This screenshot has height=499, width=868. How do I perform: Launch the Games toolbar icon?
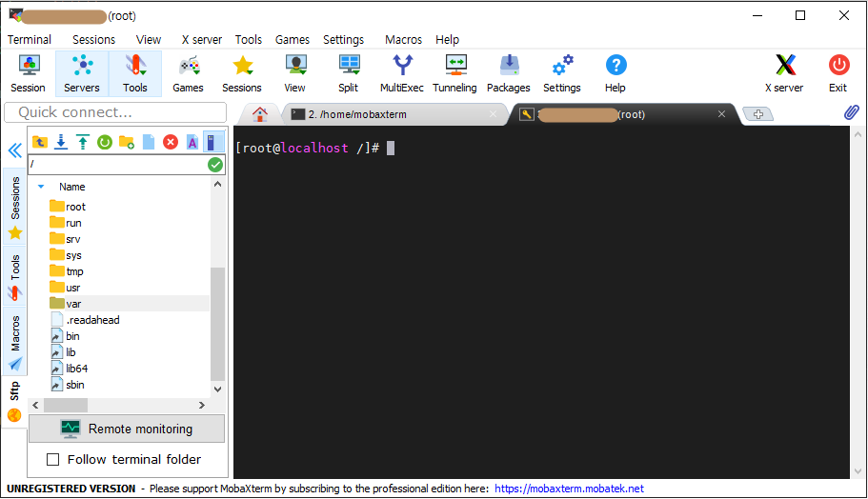[x=189, y=73]
